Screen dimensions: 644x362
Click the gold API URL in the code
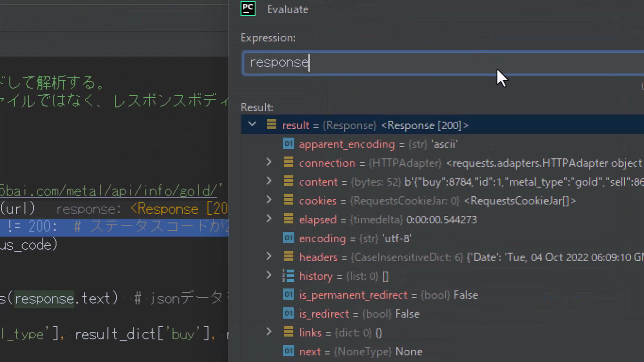coord(108,191)
